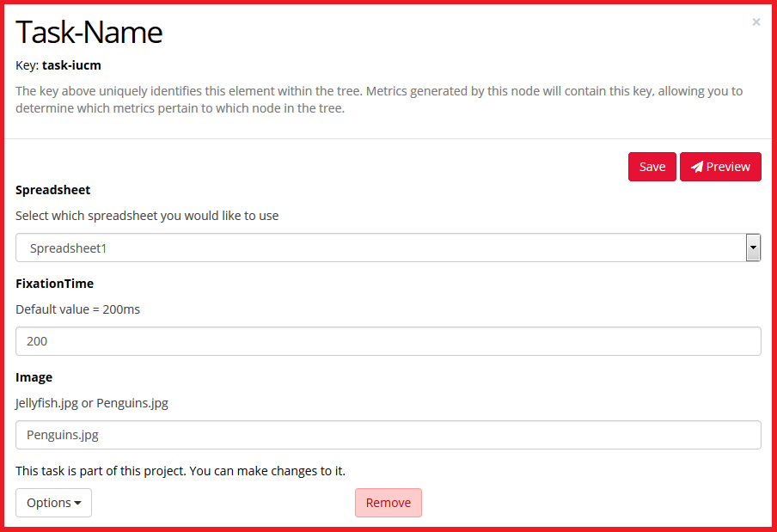This screenshot has width=777, height=532.
Task: Expand the Options dropdown menu
Action: click(x=53, y=503)
